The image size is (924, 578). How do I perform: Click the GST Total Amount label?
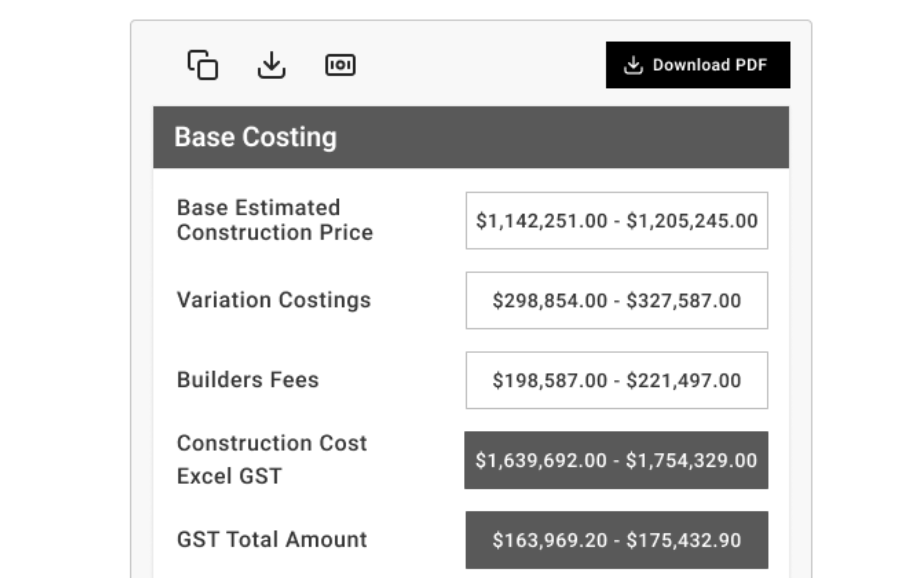272,540
